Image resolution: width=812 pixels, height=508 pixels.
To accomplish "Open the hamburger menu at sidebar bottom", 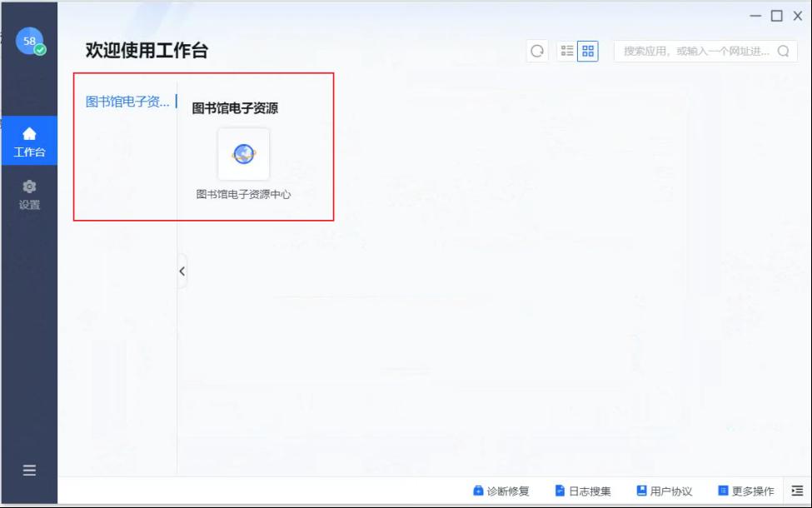I will (x=29, y=471).
